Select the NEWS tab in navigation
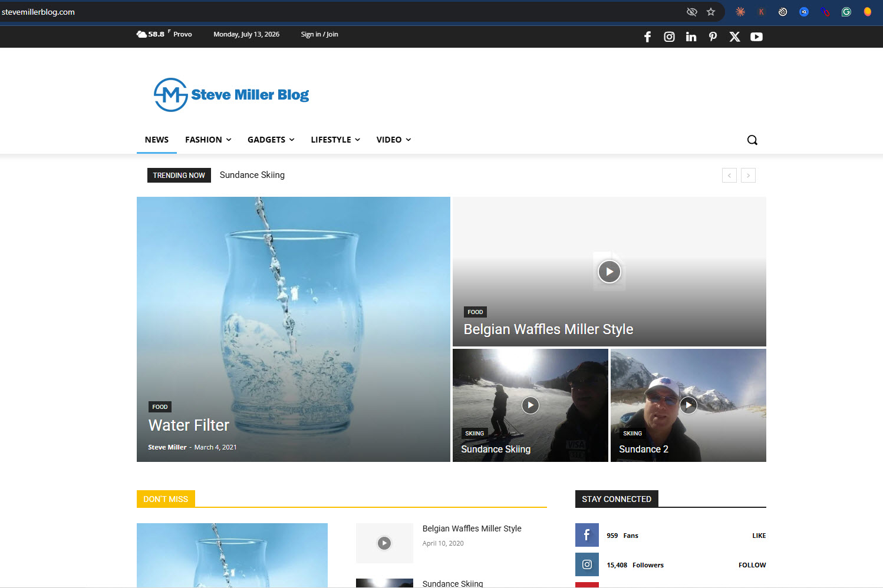Viewport: 883px width, 588px height. coord(157,140)
